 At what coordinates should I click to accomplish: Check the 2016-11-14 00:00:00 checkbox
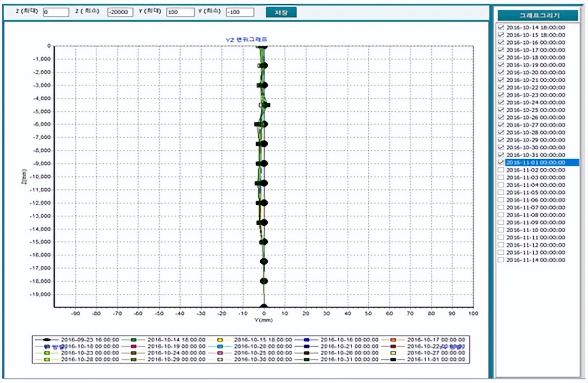501,260
